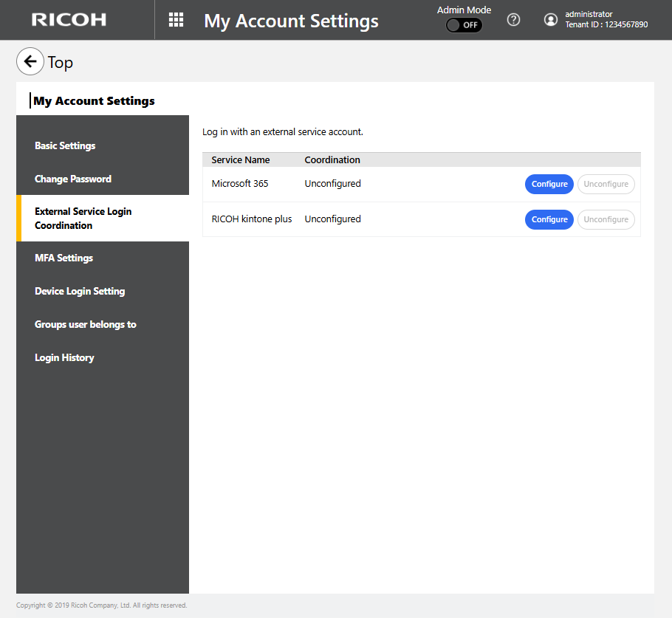Click the administrator tenant ID label
This screenshot has width=672, height=618.
(x=606, y=24)
